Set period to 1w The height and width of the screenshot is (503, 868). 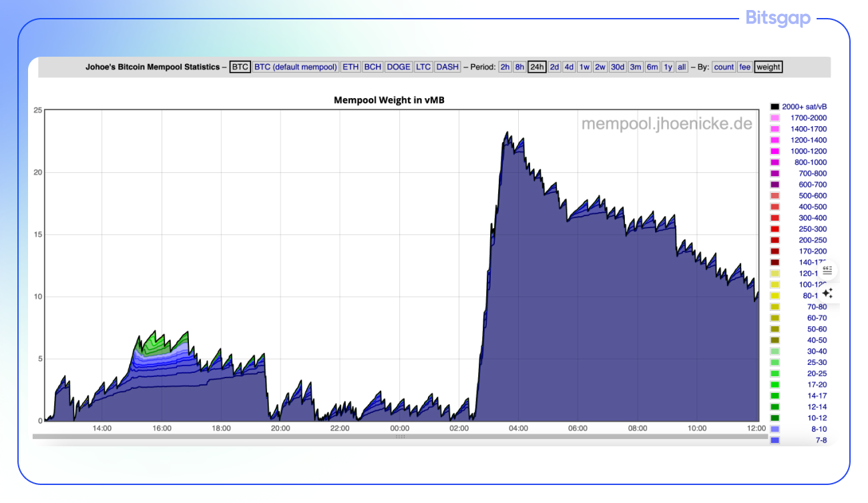pyautogui.click(x=584, y=67)
